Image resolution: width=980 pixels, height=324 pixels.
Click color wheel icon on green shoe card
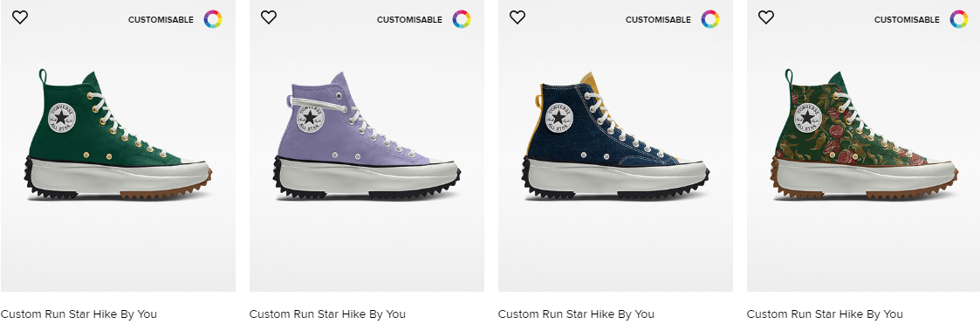(x=213, y=19)
